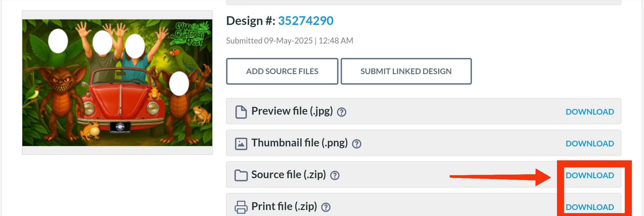This screenshot has height=216, width=644.
Task: Click the image icon beside Thumbnail file
Action: tap(241, 144)
